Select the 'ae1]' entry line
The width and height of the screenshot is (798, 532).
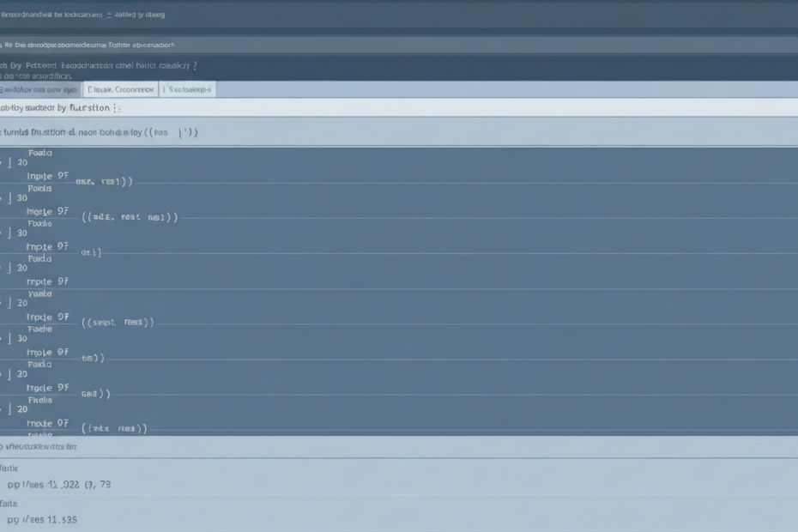91,253
